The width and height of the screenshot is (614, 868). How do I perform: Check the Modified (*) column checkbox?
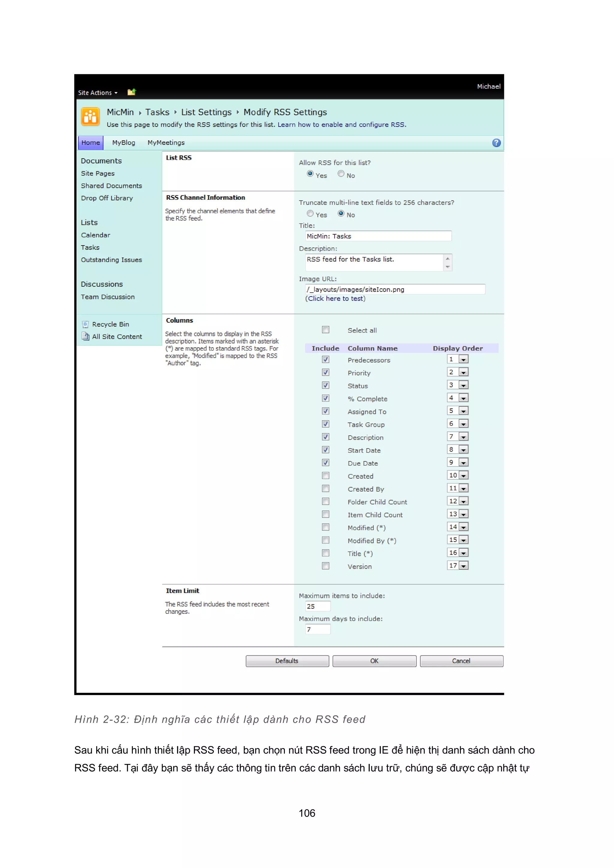pyautogui.click(x=326, y=527)
